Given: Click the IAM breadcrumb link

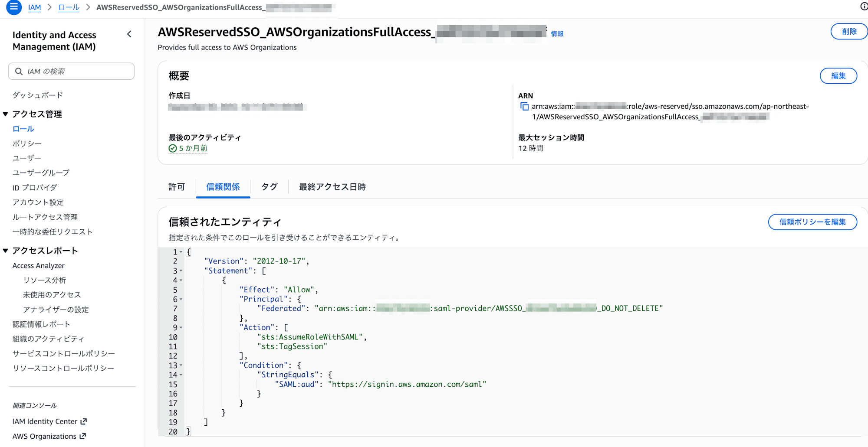Looking at the screenshot, I should tap(34, 7).
